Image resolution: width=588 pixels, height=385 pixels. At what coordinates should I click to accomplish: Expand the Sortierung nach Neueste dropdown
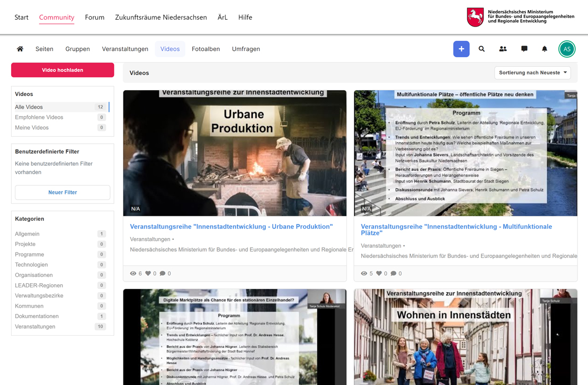click(x=532, y=73)
